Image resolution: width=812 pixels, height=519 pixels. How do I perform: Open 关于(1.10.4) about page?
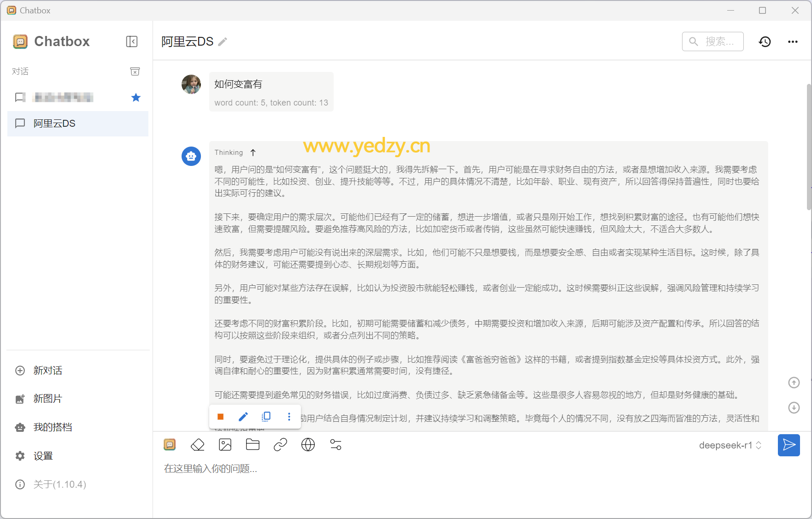coord(78,484)
